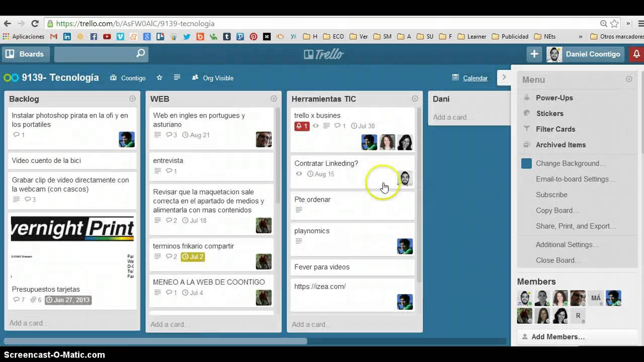Viewport: 644px width, 362px height.
Task: Select Copy Board option
Action: coord(557,210)
